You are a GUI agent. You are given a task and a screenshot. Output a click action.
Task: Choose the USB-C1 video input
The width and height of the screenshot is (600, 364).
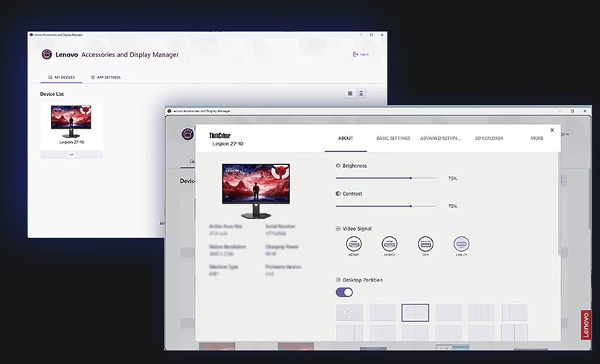[461, 244]
